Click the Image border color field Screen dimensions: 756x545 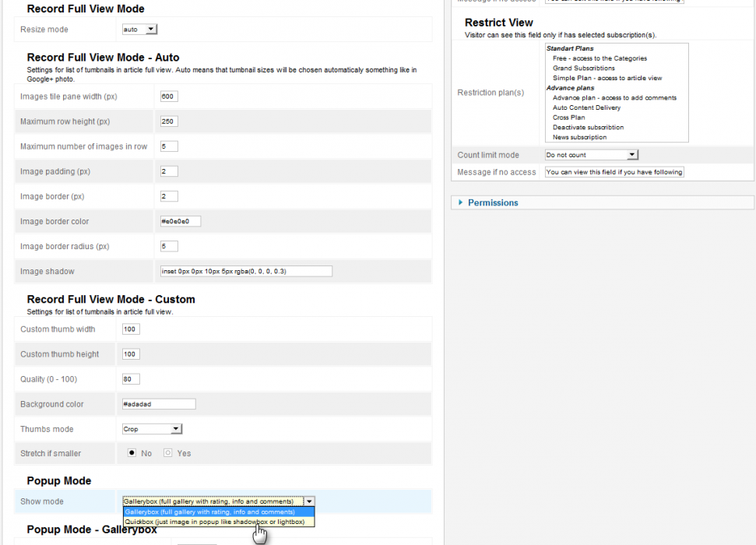pos(181,221)
